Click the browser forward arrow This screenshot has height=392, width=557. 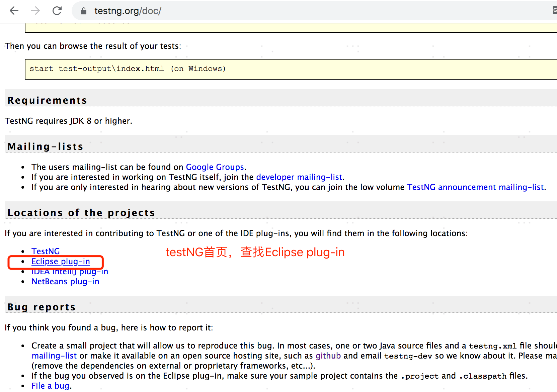(x=35, y=11)
